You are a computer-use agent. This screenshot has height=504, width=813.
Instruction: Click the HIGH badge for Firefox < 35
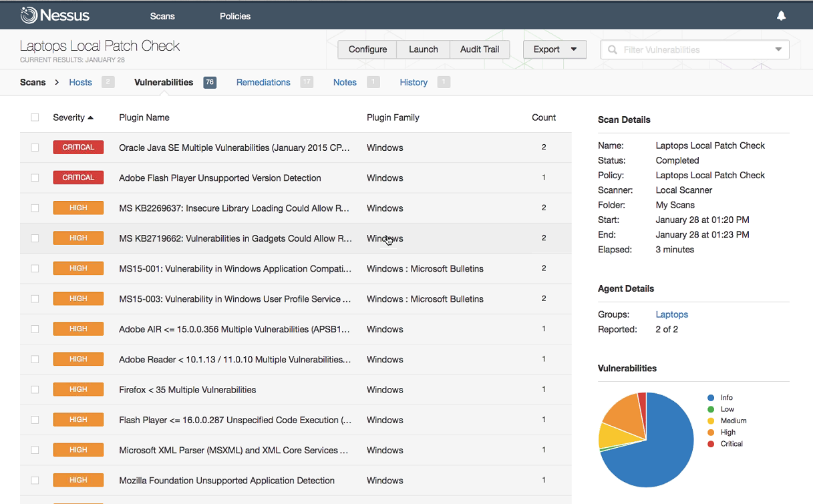tap(78, 390)
